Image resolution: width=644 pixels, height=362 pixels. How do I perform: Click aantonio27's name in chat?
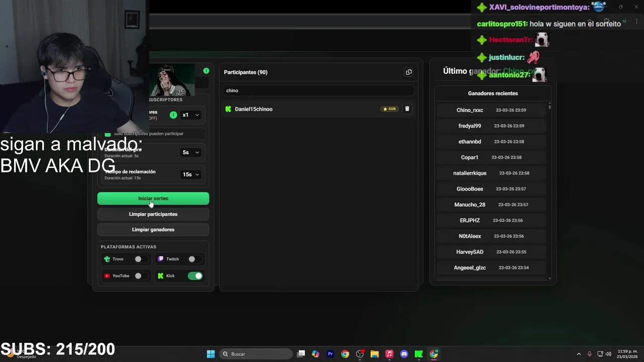click(510, 75)
